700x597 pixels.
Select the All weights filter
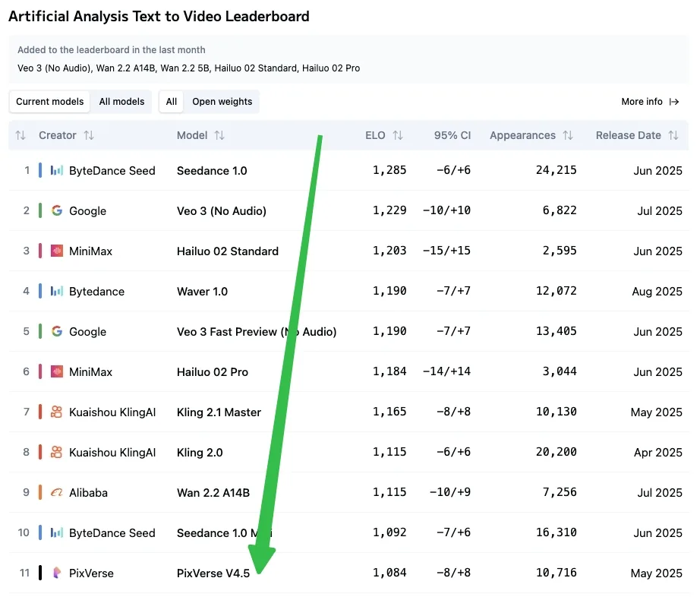coord(172,102)
